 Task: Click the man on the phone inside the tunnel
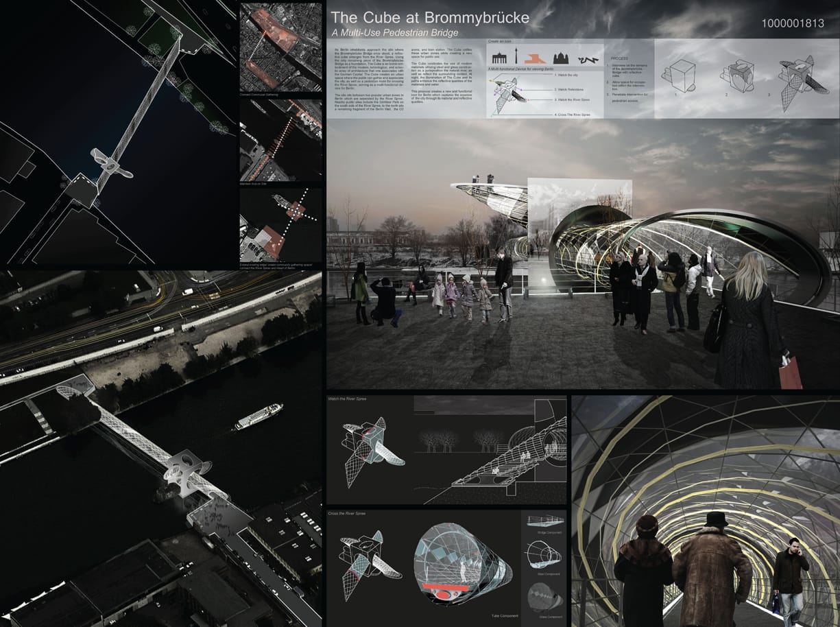pyautogui.click(x=791, y=580)
